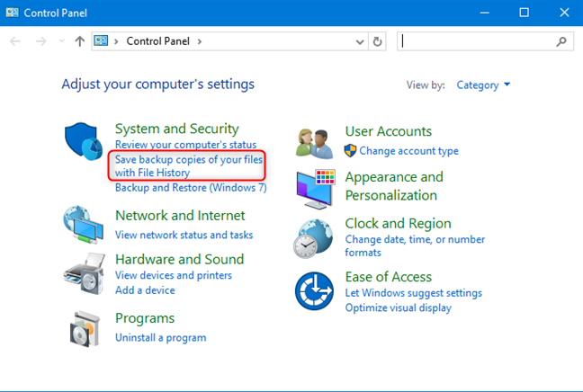The height and width of the screenshot is (392, 583).
Task: Click the Control Panel icon in address bar
Action: point(101,40)
